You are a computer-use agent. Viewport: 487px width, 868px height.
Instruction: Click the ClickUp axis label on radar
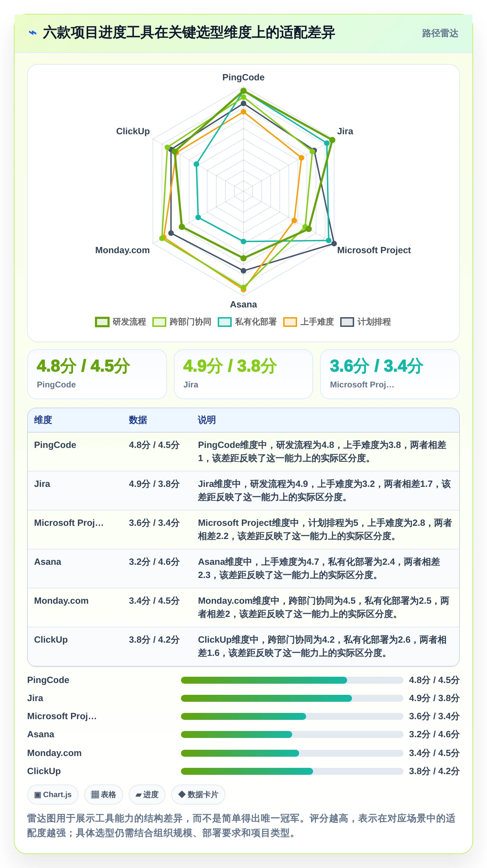[133, 131]
